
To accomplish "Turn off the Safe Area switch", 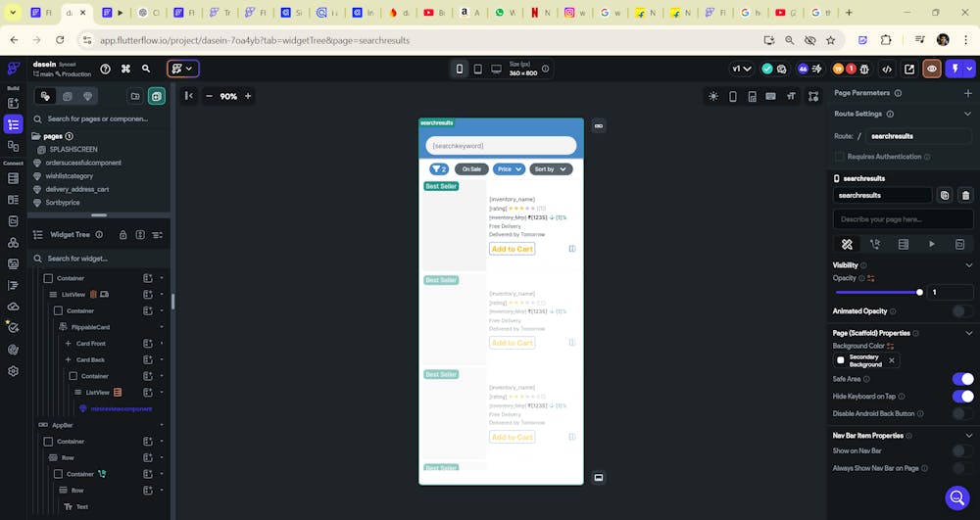I will (x=962, y=379).
